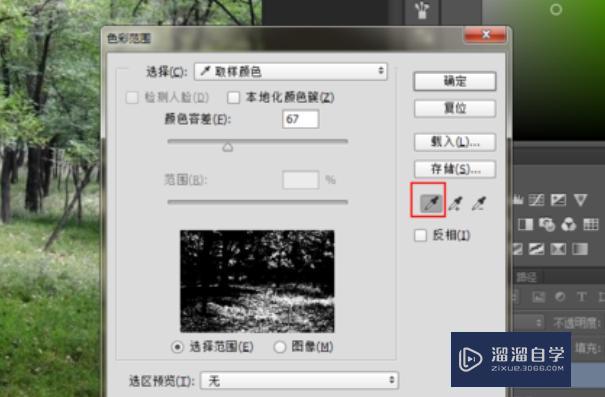Image resolution: width=605 pixels, height=397 pixels.
Task: Click the black-and-white selection preview thumbnail
Action: (x=257, y=281)
